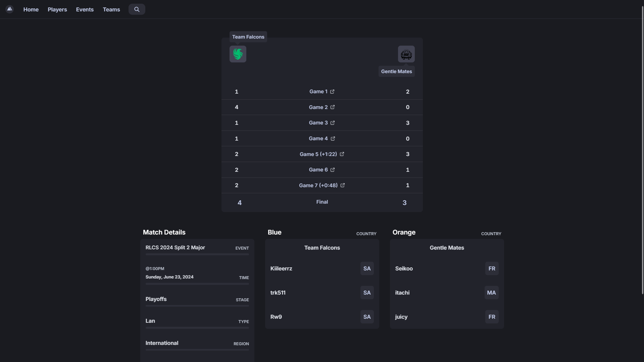Click the Team Falcons green logo
Screen dimensions: 644x362
click(238, 54)
